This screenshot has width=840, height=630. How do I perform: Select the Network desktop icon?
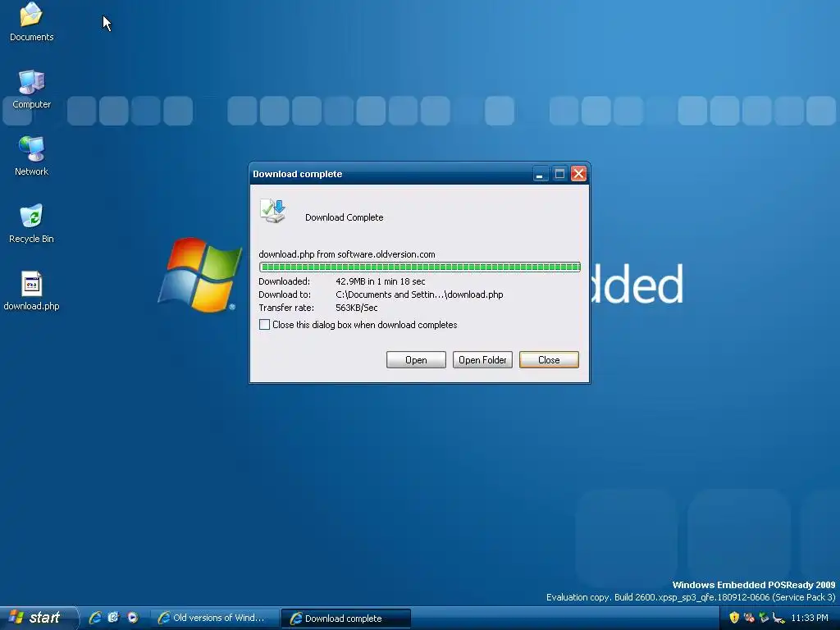pyautogui.click(x=31, y=156)
